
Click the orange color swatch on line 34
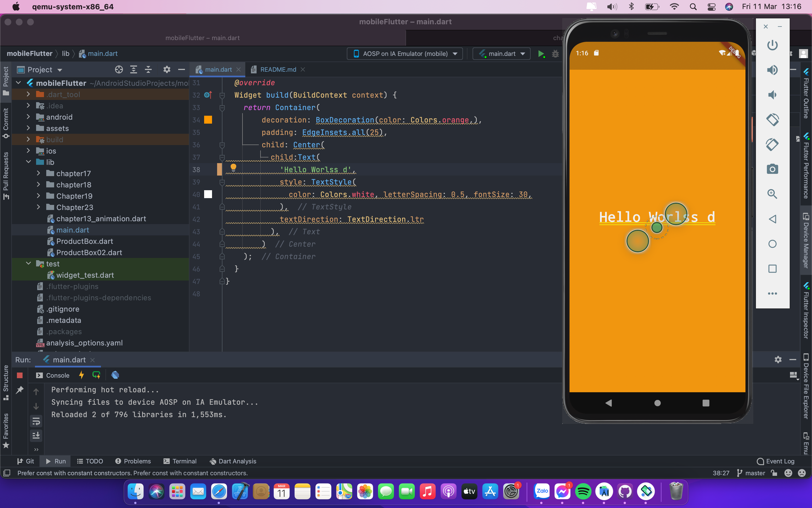[x=208, y=120]
